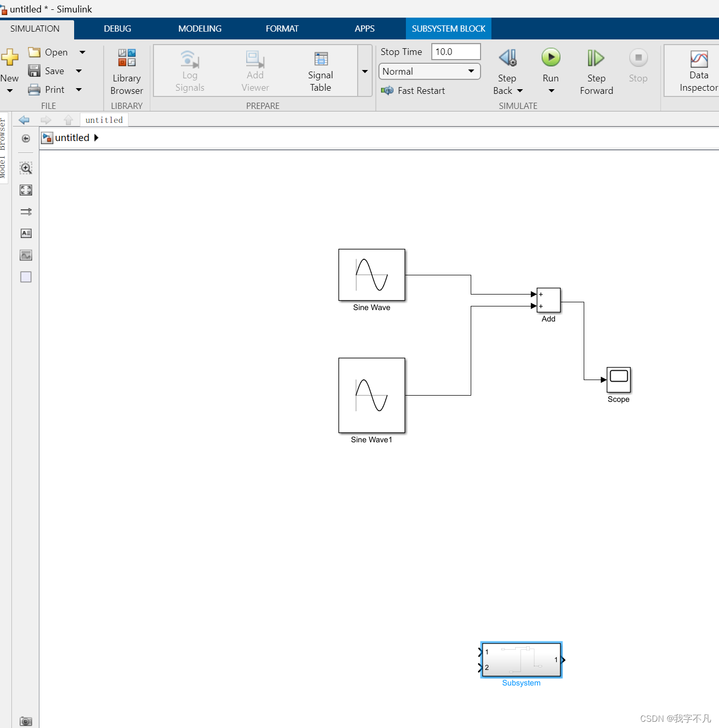Click the Sine Wave label text
The image size is (719, 728).
(372, 307)
